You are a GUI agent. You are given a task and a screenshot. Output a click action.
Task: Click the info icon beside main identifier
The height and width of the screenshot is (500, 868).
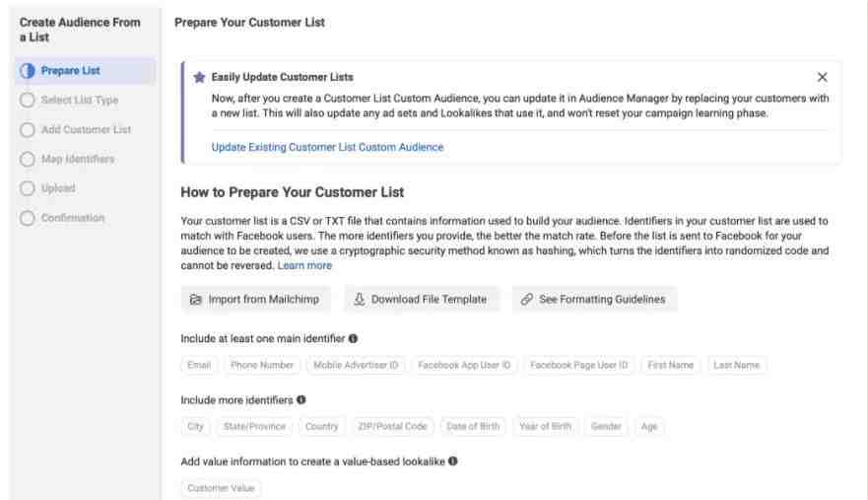click(x=353, y=338)
